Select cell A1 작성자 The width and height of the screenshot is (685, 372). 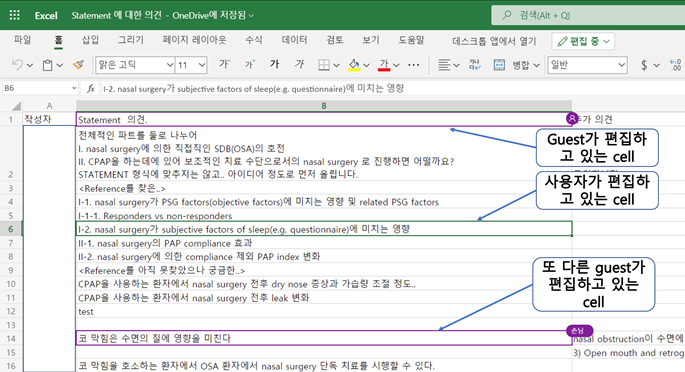[49, 119]
